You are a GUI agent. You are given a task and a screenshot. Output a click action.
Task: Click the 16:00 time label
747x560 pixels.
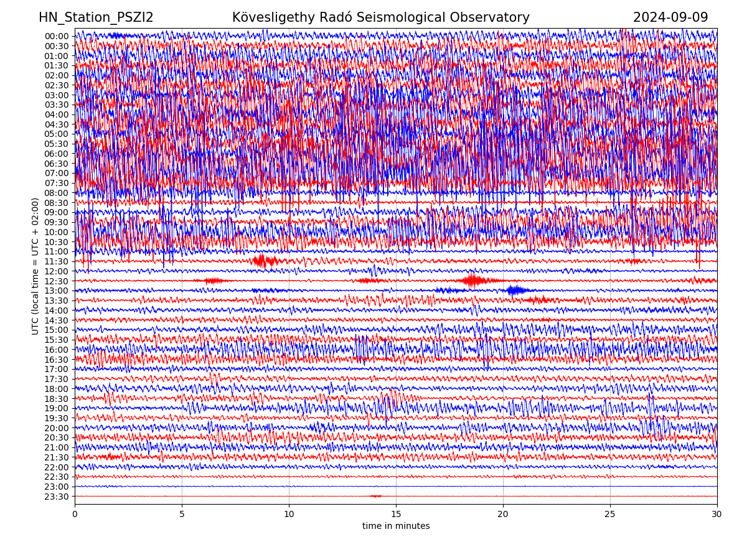click(x=56, y=350)
